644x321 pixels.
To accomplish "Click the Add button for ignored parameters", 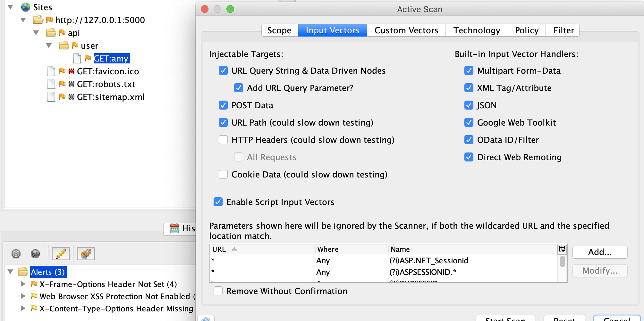I will 599,252.
